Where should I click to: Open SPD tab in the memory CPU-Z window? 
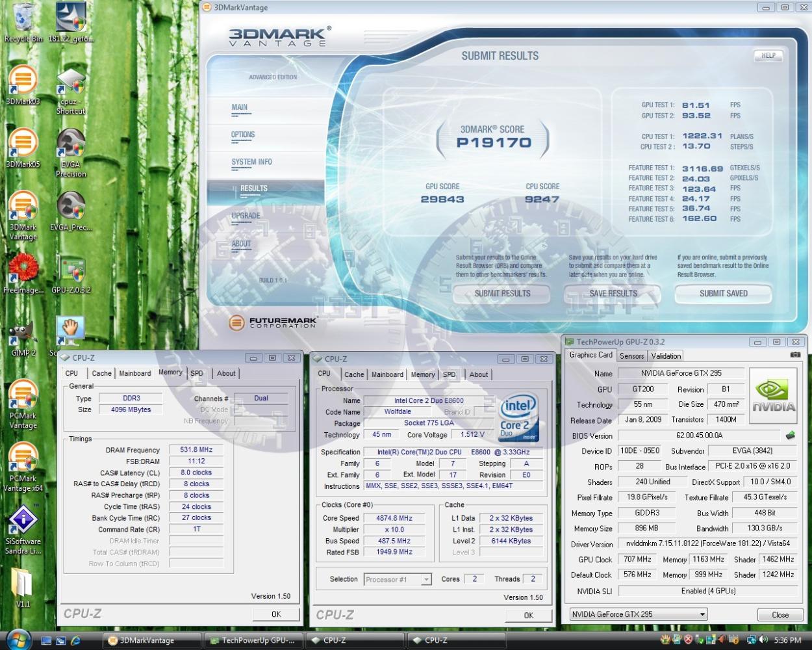pyautogui.click(x=197, y=373)
